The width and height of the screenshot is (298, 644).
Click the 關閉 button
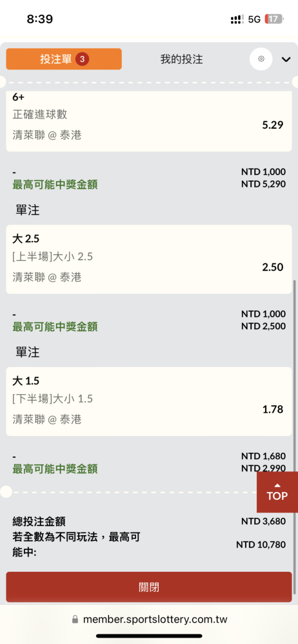point(149,587)
